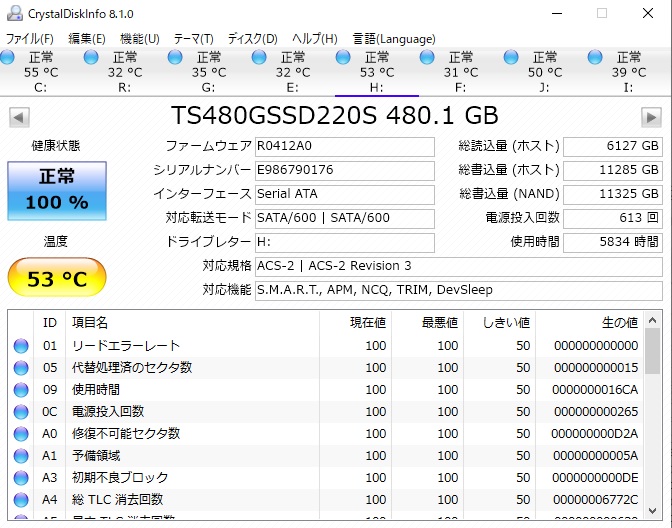Select the H: drive tab at 53 °C
The width and height of the screenshot is (672, 528).
click(377, 72)
